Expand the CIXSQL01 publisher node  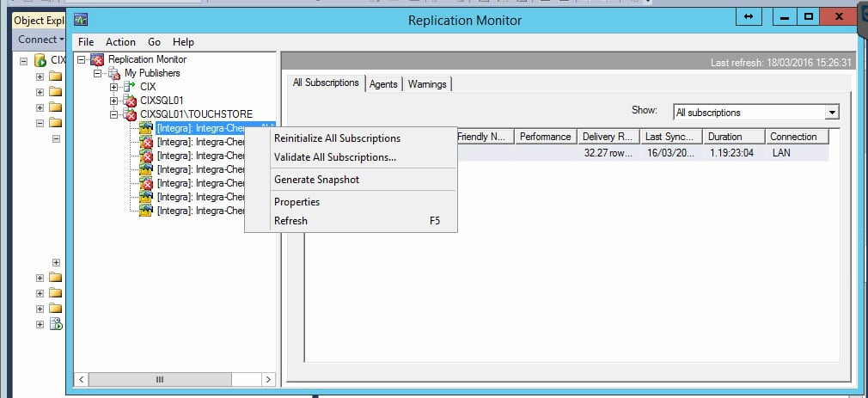[x=114, y=101]
